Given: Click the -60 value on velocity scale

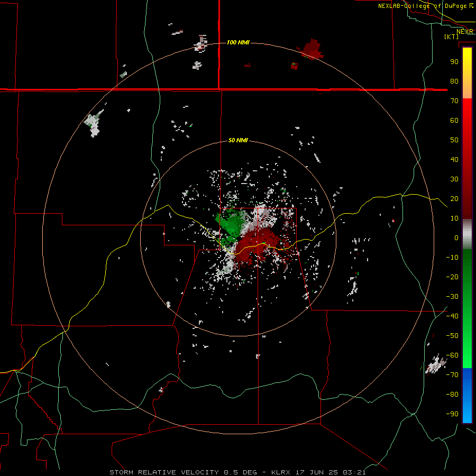Looking at the screenshot, I should point(452,355).
